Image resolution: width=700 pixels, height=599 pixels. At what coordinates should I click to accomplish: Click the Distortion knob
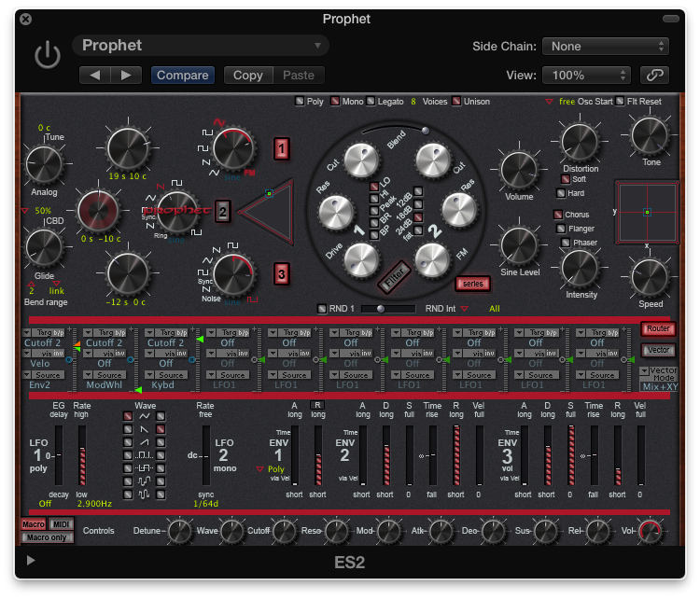point(580,142)
